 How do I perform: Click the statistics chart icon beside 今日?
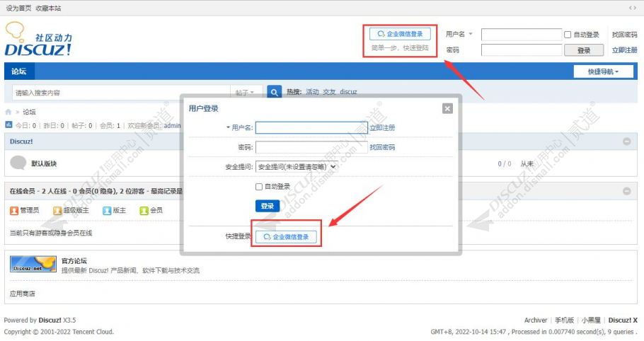pos(8,125)
